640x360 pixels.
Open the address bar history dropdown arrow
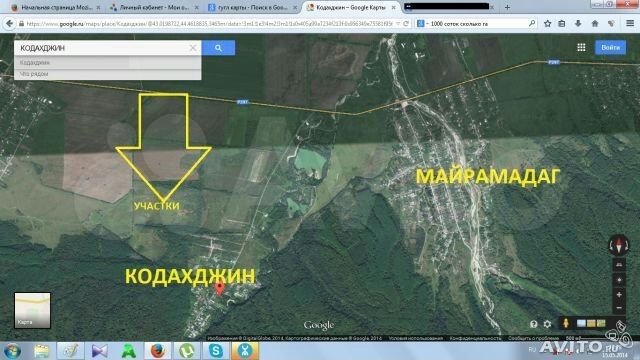(398, 24)
